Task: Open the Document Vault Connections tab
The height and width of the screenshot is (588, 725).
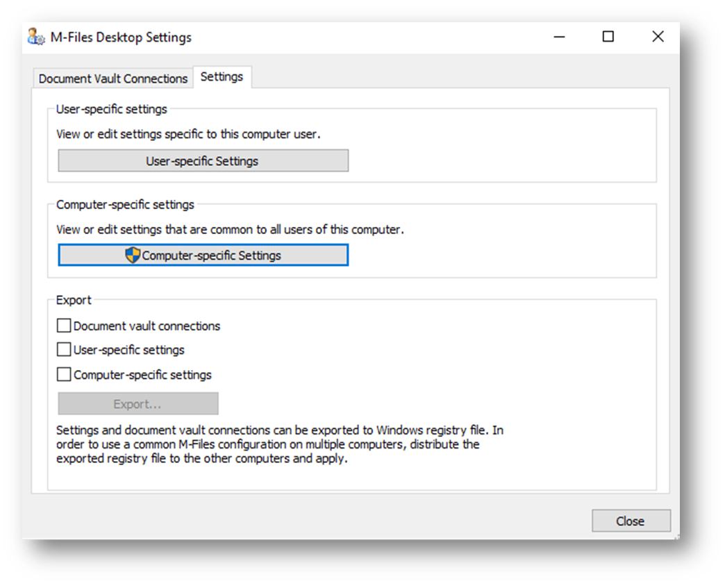Action: pyautogui.click(x=112, y=78)
